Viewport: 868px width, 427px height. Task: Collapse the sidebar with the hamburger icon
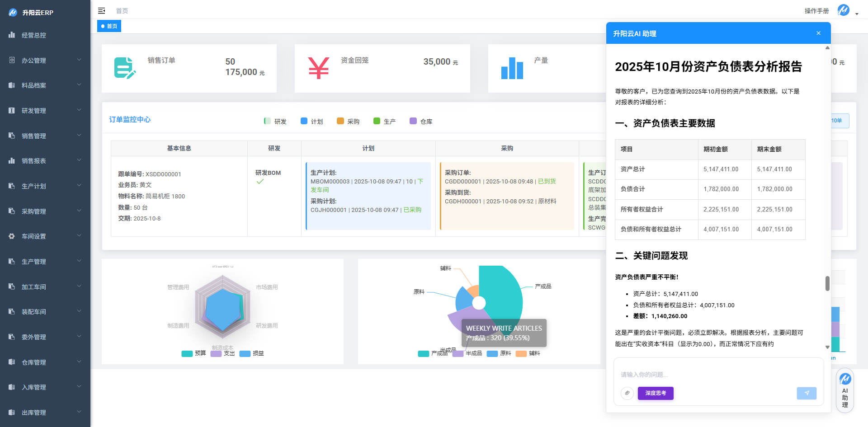102,11
